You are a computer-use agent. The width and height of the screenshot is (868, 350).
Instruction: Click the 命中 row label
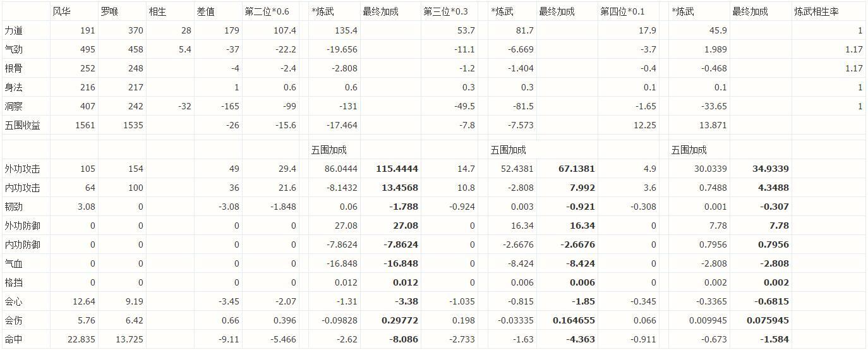point(13,339)
